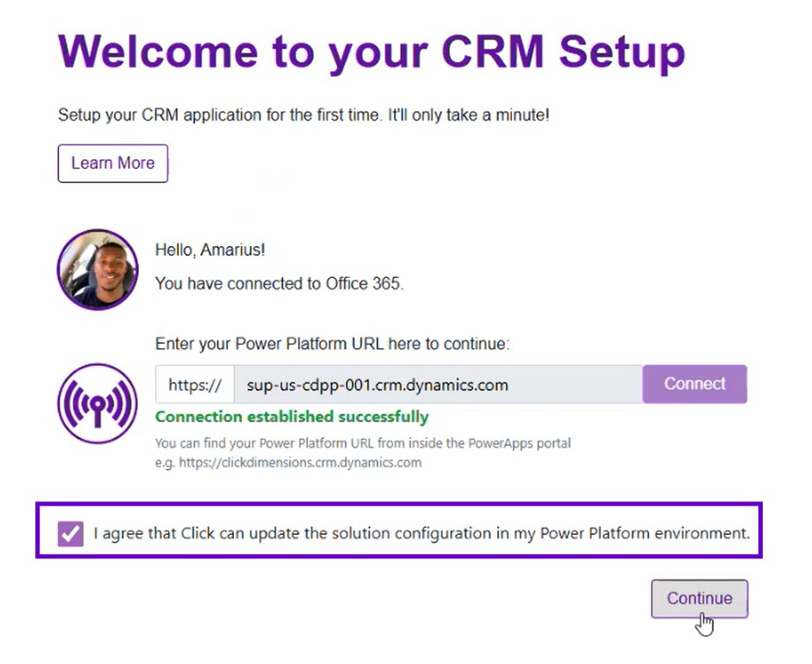Click 'You can find your Power Platform URL' hint
812x664 pixels.
[x=363, y=443]
